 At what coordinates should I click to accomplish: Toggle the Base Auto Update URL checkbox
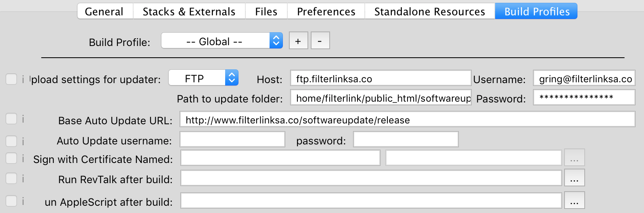click(11, 119)
